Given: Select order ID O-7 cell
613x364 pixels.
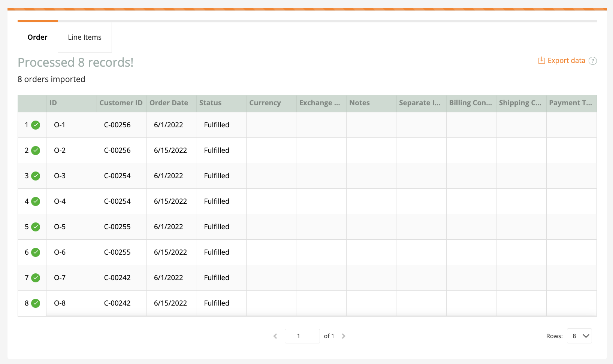Looking at the screenshot, I should pos(71,278).
